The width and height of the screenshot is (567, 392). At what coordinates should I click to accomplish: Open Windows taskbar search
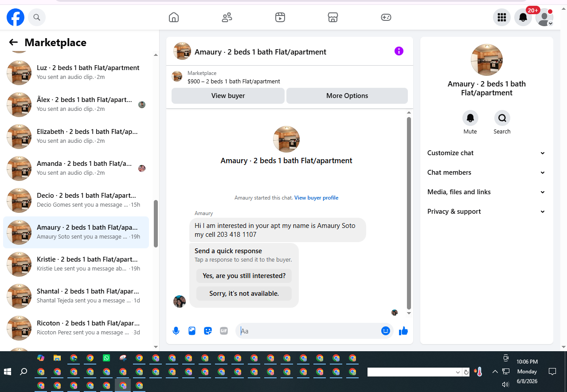pyautogui.click(x=24, y=372)
